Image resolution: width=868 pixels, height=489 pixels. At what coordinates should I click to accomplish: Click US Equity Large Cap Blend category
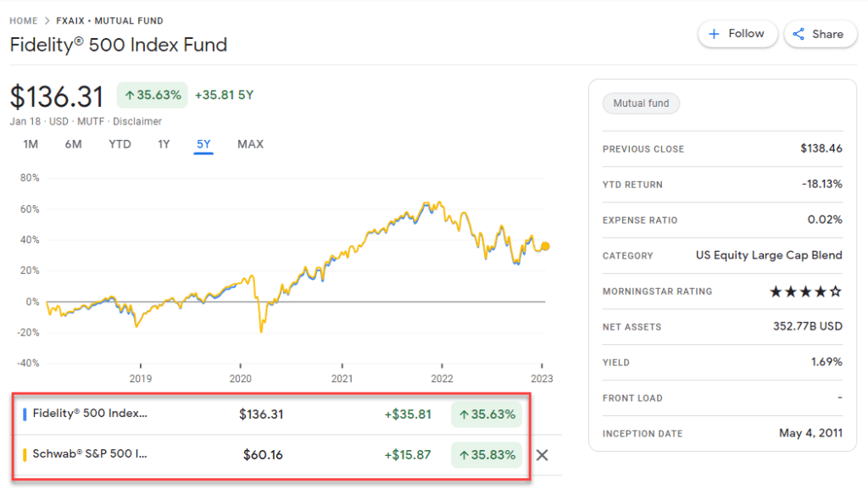tap(769, 255)
